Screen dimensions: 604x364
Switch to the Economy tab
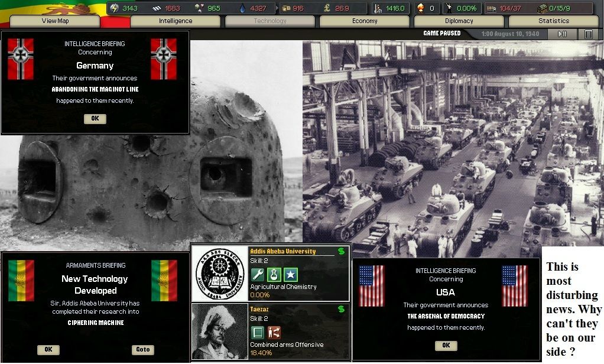[x=365, y=21]
